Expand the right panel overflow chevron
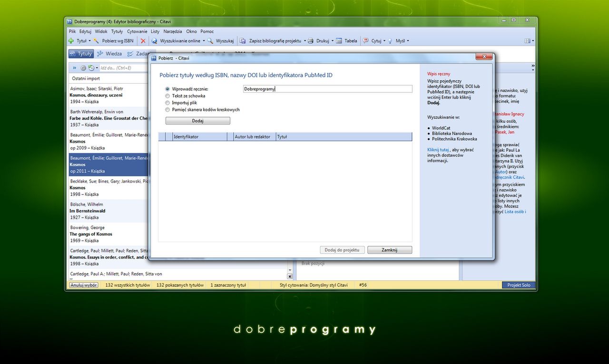Screen dimensions: 609x364 point(533,66)
